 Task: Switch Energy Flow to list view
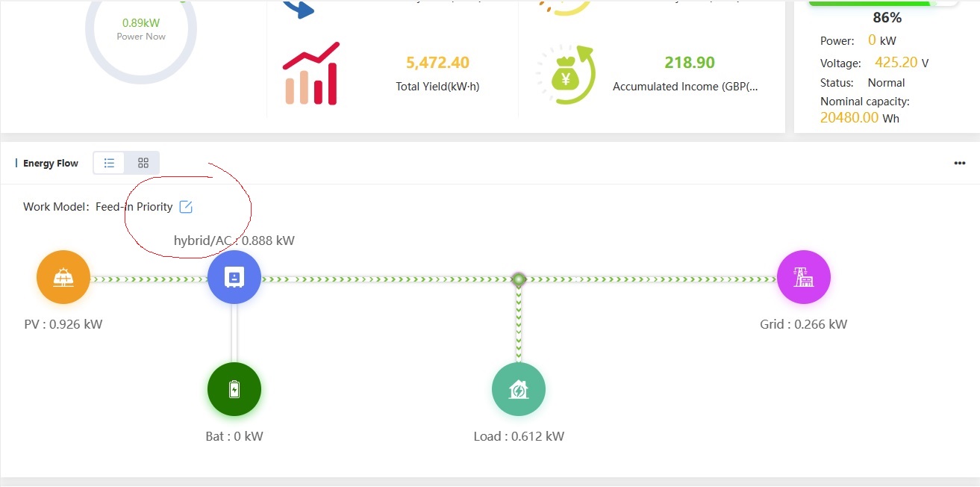pos(110,163)
